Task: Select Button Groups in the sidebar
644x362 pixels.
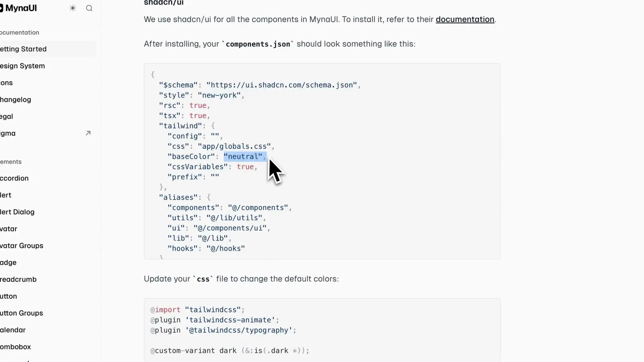Action: 21,313
